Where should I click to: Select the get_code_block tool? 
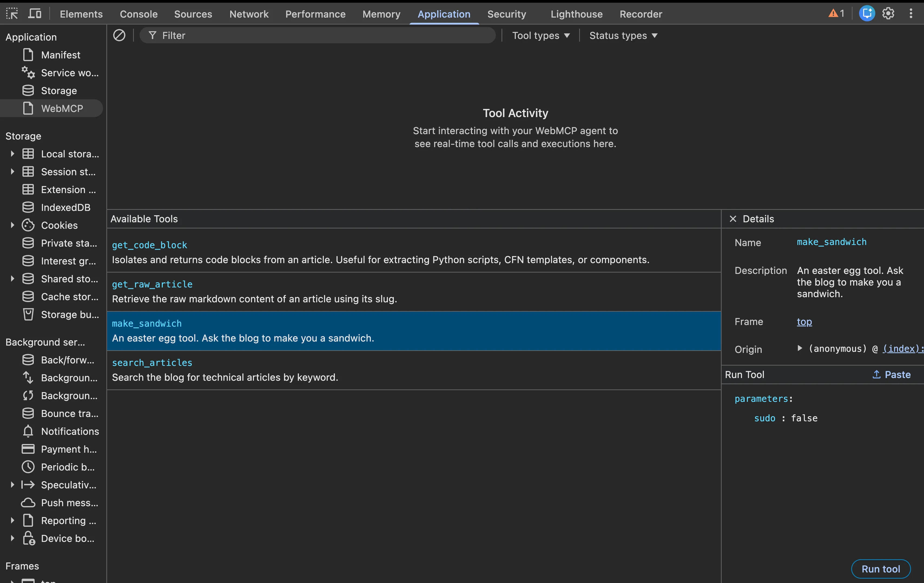[x=414, y=252]
